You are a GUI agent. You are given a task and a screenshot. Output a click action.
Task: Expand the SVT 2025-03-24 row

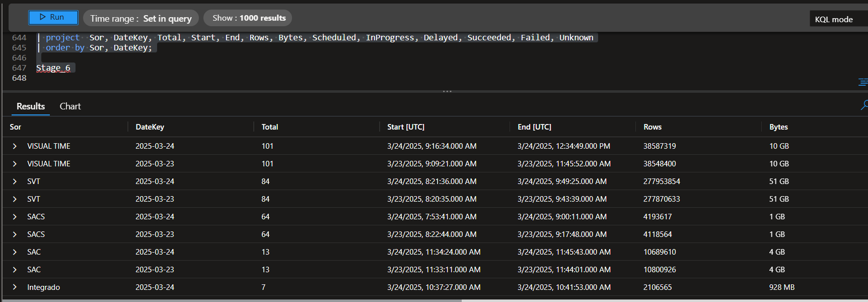pos(15,182)
